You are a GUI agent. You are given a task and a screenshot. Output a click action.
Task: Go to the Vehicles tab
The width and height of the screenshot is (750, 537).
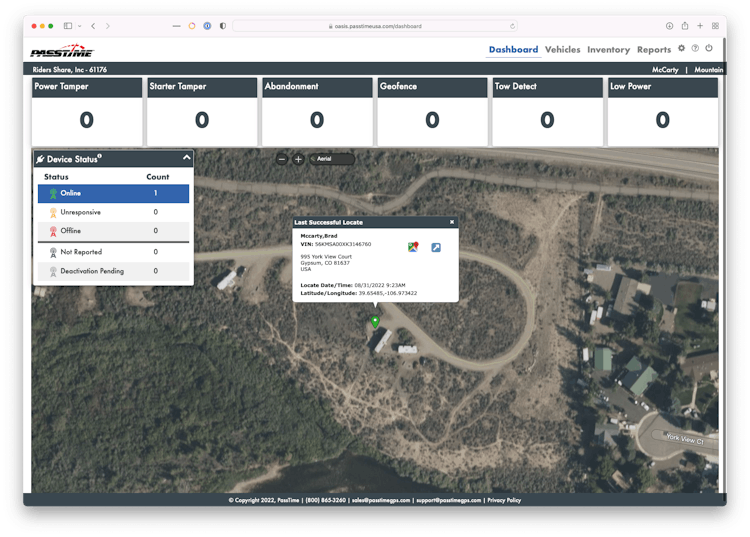[562, 49]
